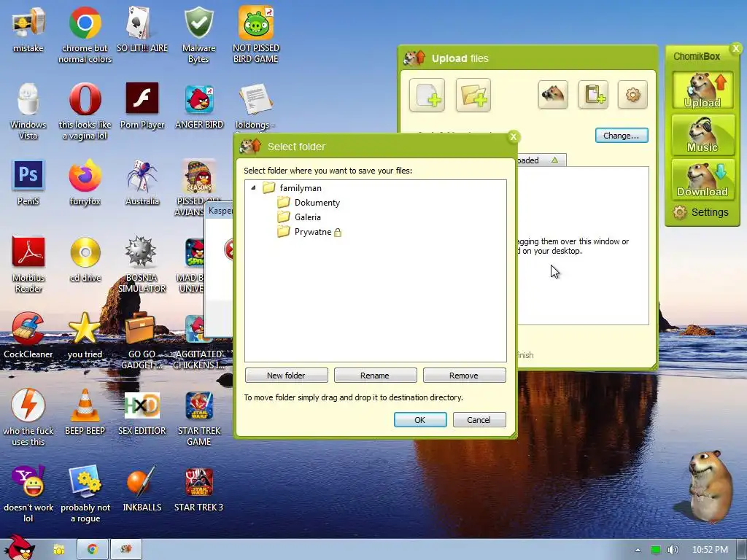747x560 pixels.
Task: Click the 'NOT PISSED BIRD GAME' icon
Action: point(256,35)
